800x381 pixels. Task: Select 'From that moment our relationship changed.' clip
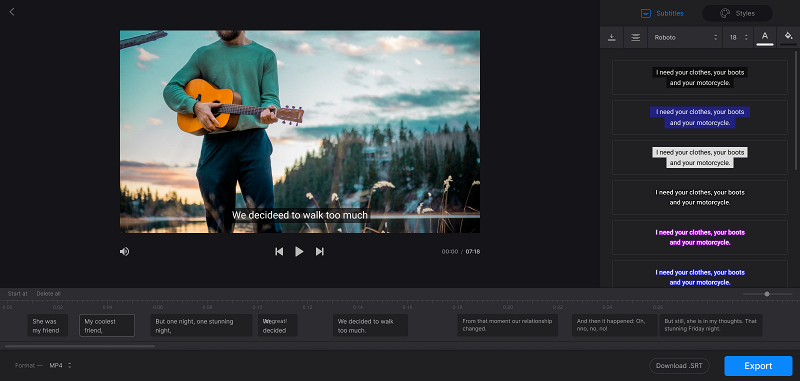pos(508,325)
